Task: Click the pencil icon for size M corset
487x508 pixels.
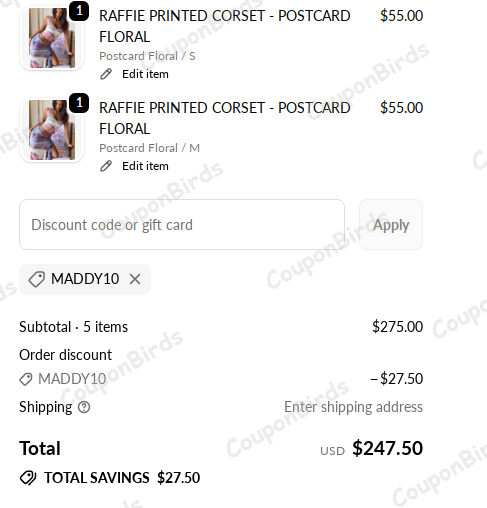Action: [106, 166]
